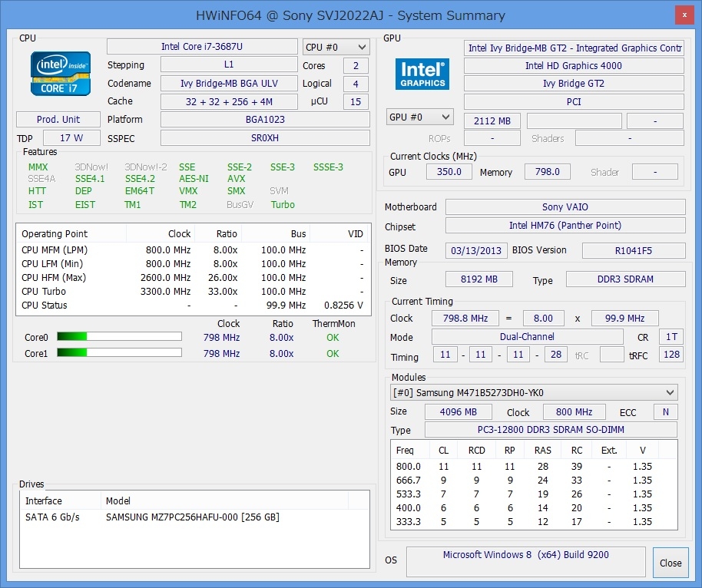Select the 800.0 row in module timings

(534, 466)
